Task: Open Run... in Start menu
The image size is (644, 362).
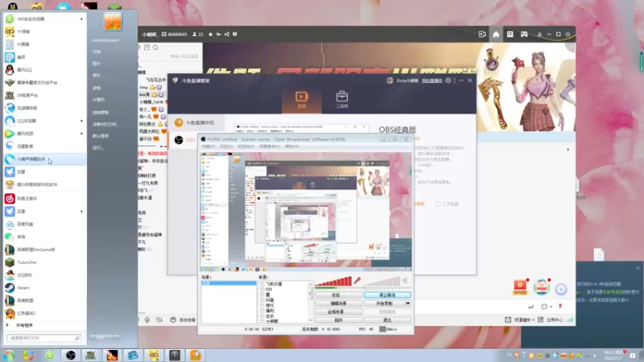Action: 97,148
